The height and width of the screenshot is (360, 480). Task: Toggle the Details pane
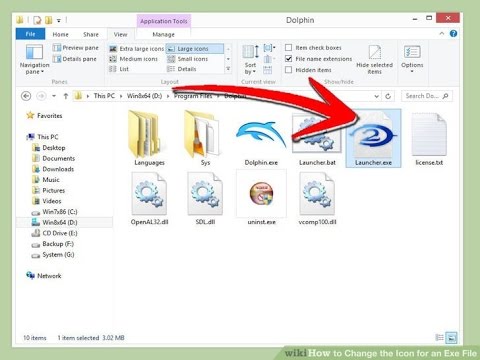pyautogui.click(x=75, y=59)
